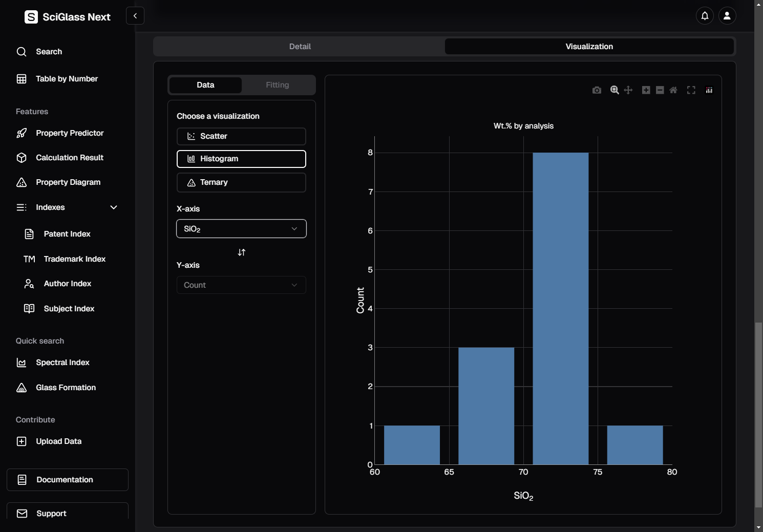The image size is (763, 532).
Task: Collapse the Indexes sidebar section
Action: pyautogui.click(x=114, y=207)
